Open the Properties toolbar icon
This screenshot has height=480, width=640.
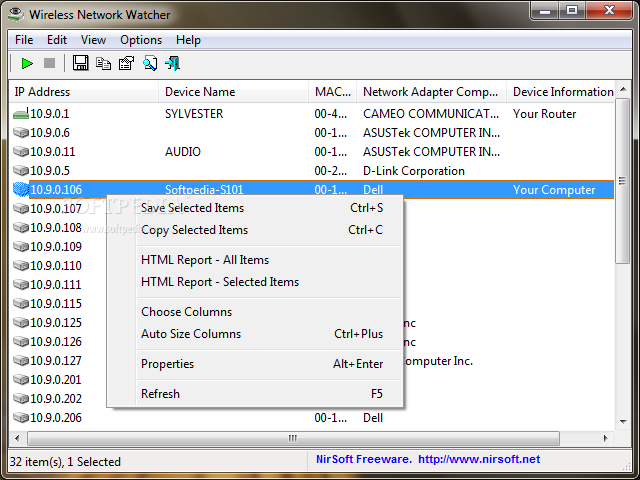pyautogui.click(x=126, y=64)
